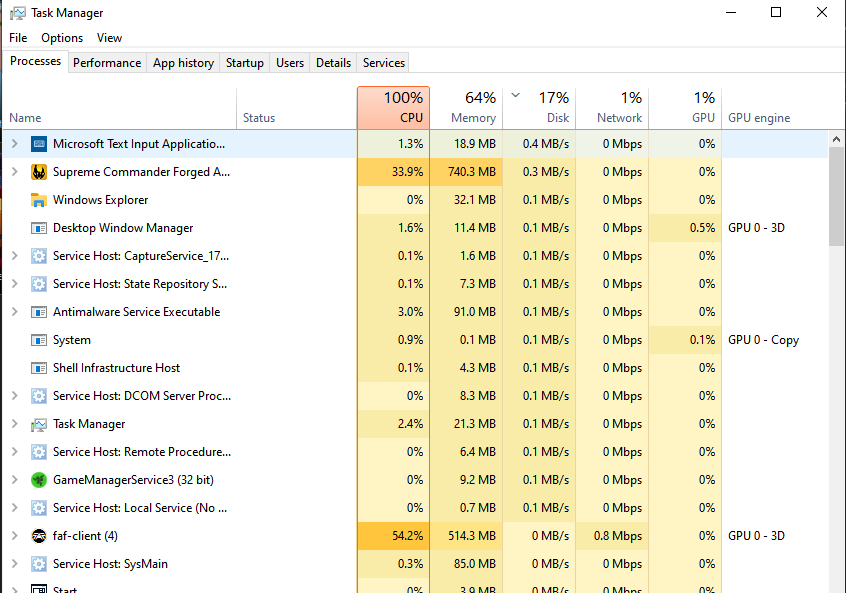846x593 pixels.
Task: Sort processes by Memory usage
Action: coord(466,108)
